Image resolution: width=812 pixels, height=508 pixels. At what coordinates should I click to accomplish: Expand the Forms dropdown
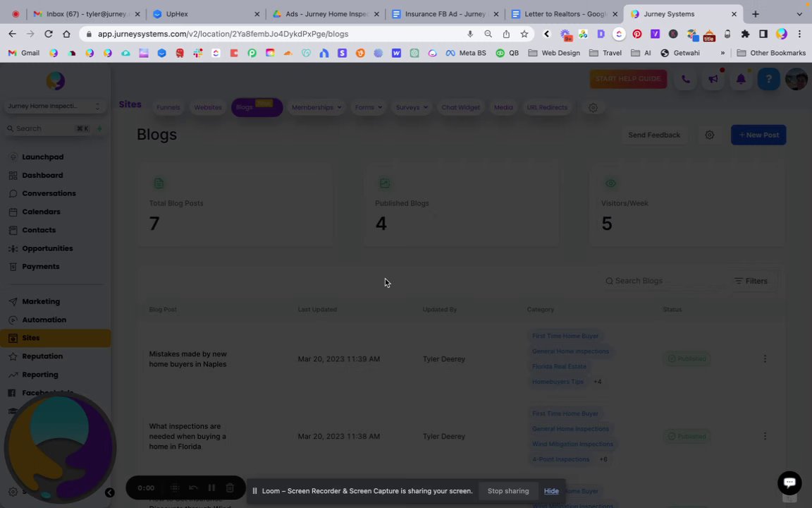368,107
